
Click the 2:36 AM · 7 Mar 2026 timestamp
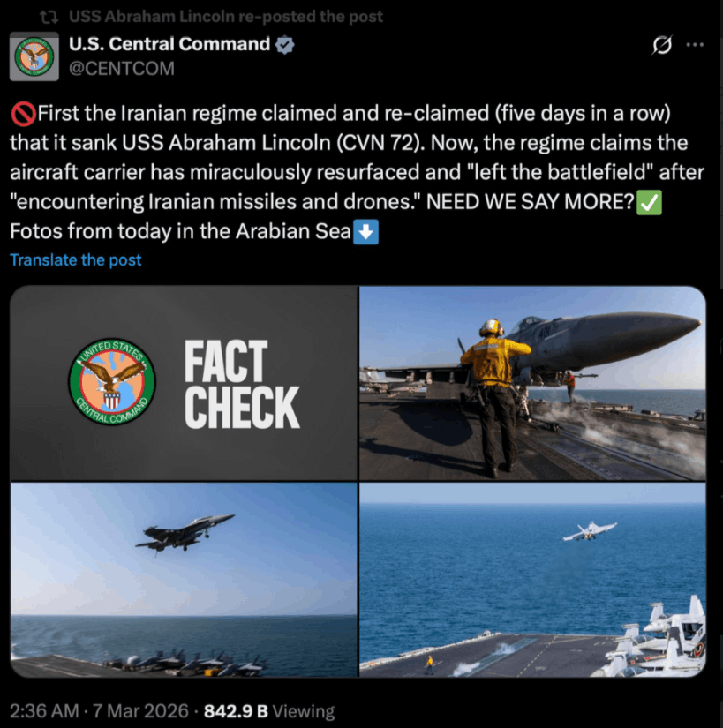99,711
